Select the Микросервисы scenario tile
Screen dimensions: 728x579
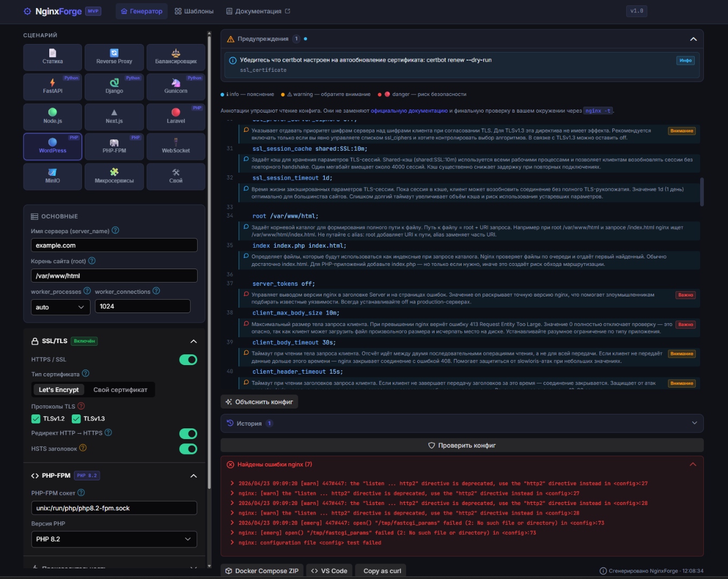tap(114, 176)
